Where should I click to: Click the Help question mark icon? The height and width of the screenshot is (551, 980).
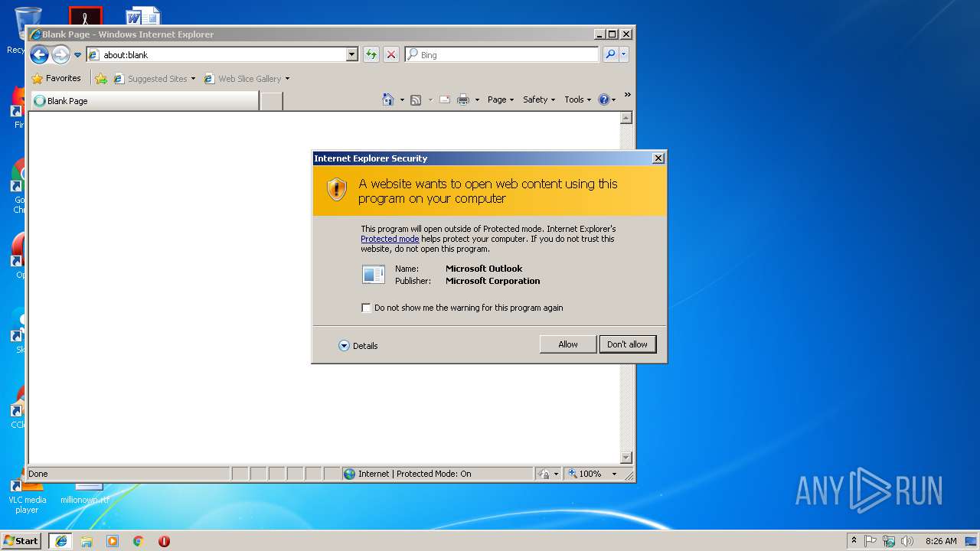coord(603,99)
